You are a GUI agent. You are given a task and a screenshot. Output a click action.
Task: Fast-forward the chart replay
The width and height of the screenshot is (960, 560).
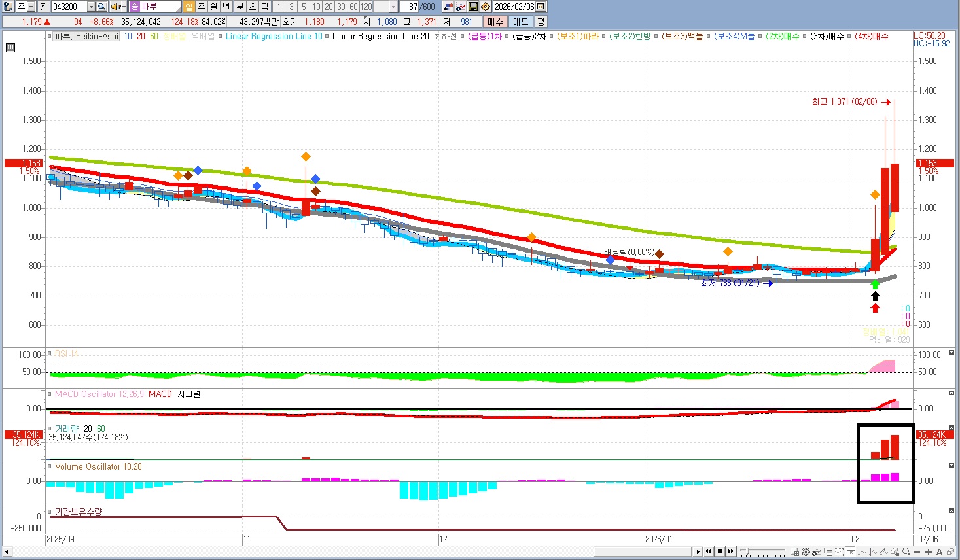click(x=731, y=551)
